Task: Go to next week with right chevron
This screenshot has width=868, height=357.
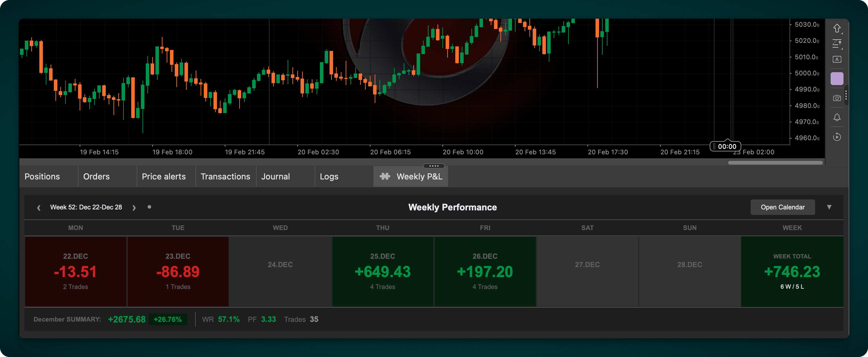Action: point(134,207)
